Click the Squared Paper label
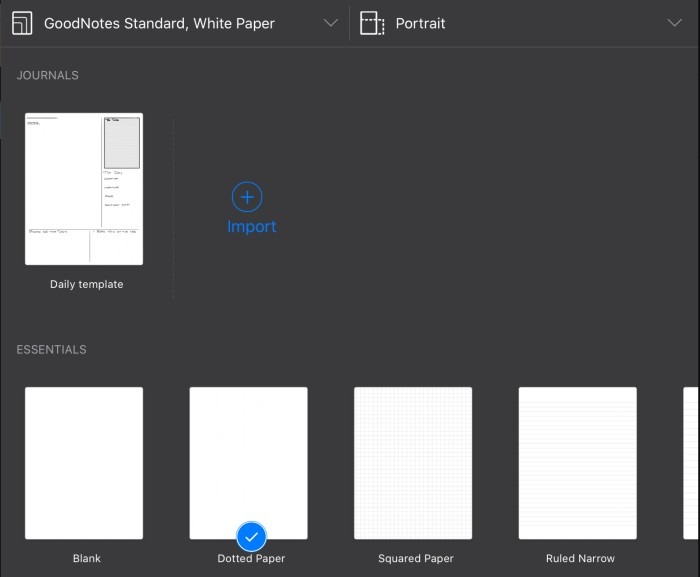The image size is (700, 577). (416, 558)
